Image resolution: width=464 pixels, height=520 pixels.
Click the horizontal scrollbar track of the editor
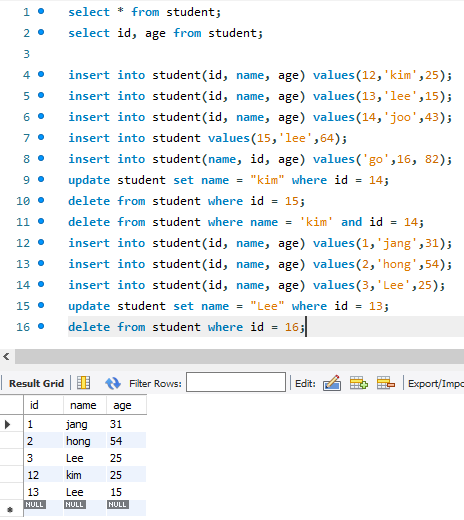coord(239,357)
